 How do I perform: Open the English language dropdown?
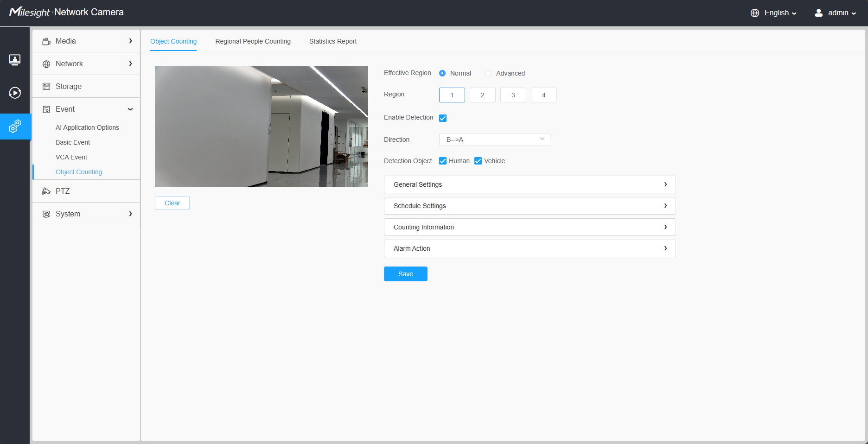point(773,13)
